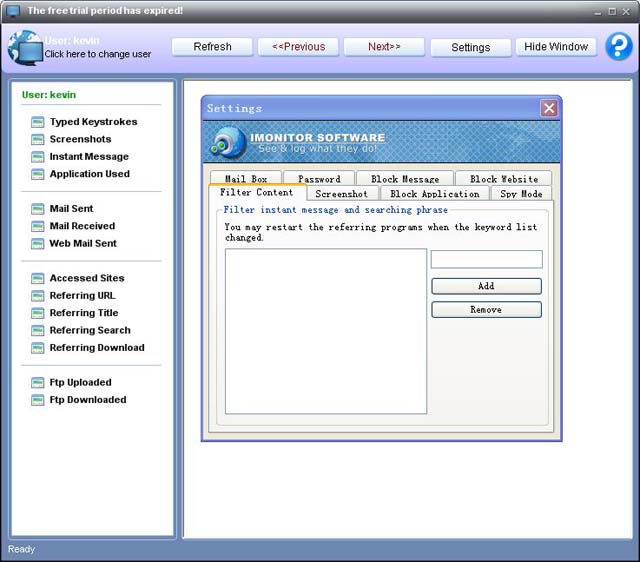Click the iMonitor camera logo
Screen dimensions: 640x562
[x=228, y=143]
